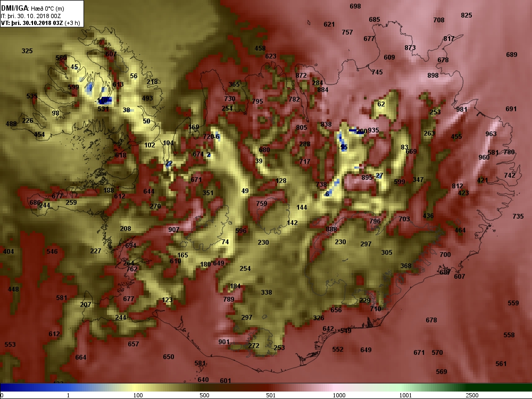532x399 pixels.
Task: Click the map value '888'
Action: [331, 229]
